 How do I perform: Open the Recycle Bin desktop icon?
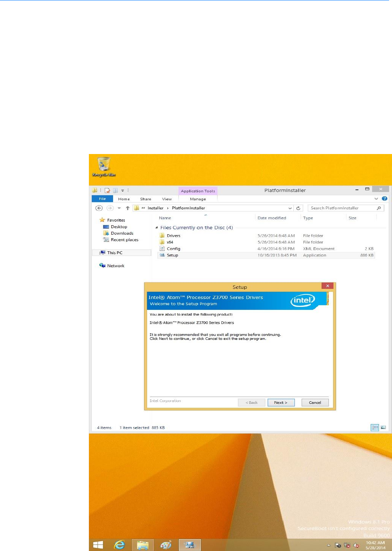pyautogui.click(x=104, y=167)
